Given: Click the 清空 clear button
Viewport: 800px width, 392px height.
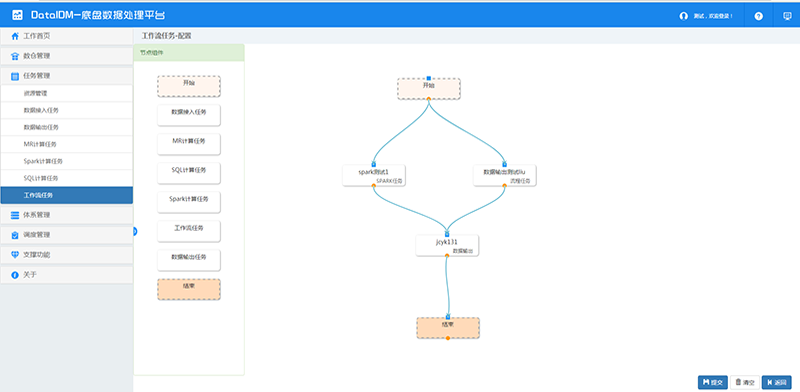Looking at the screenshot, I should (744, 382).
